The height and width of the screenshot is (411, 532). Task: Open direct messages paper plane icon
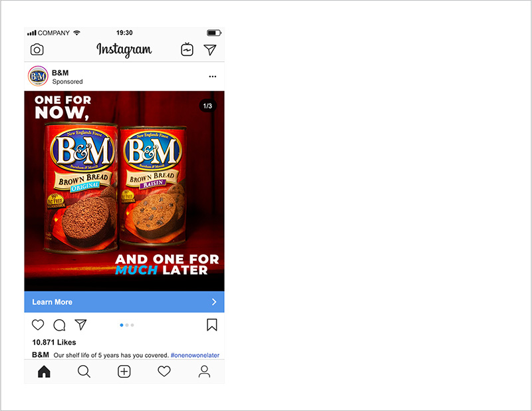pos(210,50)
